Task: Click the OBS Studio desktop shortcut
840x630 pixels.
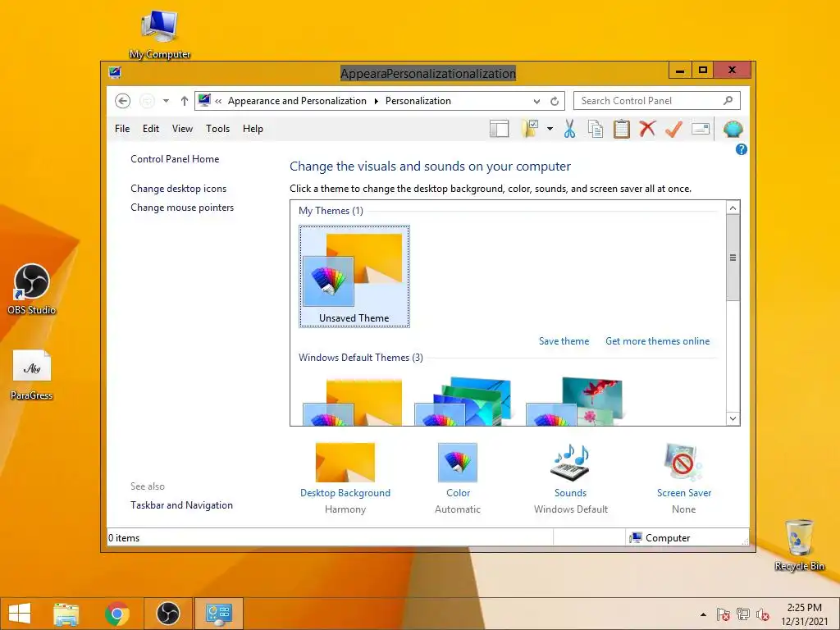Action: (x=32, y=289)
